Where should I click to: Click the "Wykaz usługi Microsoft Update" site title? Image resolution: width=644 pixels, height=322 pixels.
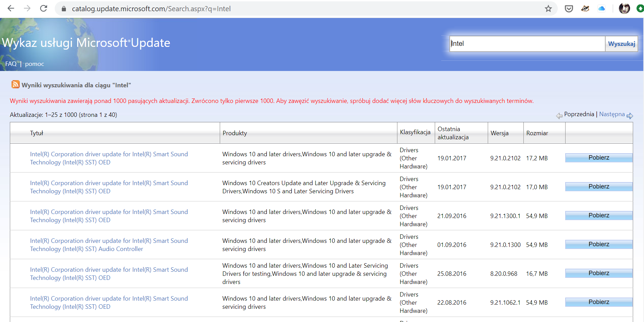[x=86, y=43]
